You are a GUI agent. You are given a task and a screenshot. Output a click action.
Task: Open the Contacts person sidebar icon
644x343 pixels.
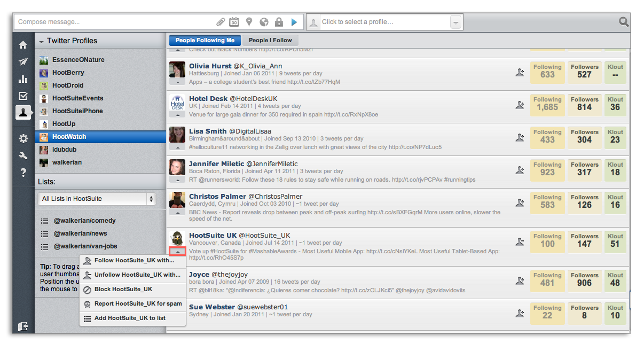23,113
